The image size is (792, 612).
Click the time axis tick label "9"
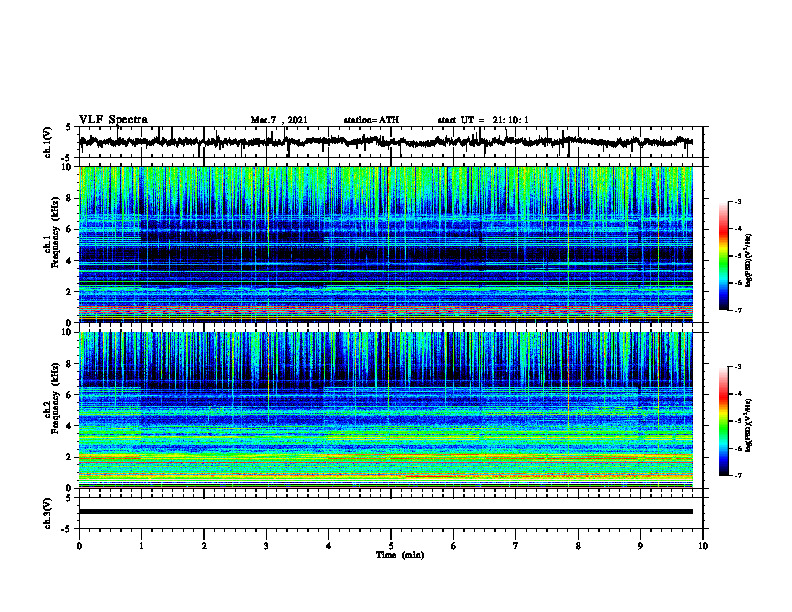tap(640, 546)
